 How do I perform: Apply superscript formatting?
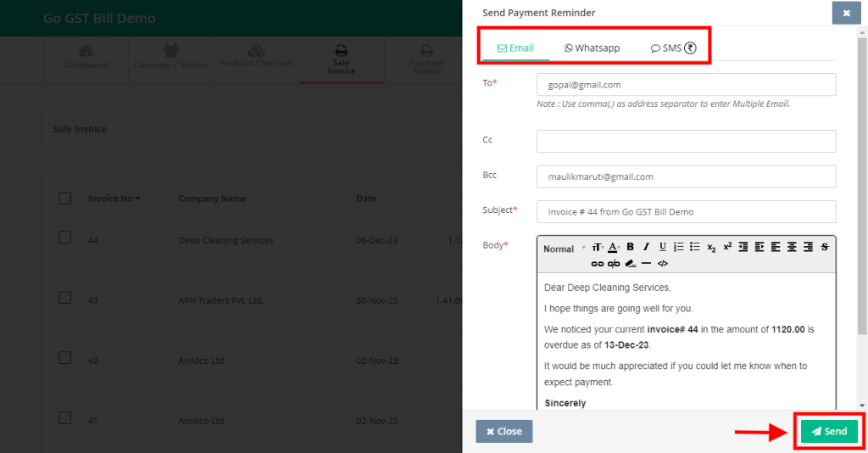727,247
